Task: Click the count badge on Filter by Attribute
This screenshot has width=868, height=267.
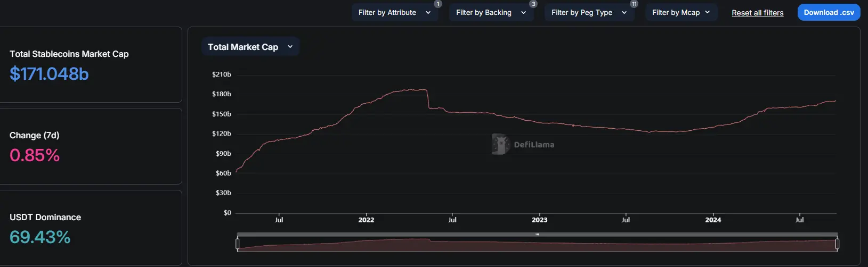Action: 438,4
